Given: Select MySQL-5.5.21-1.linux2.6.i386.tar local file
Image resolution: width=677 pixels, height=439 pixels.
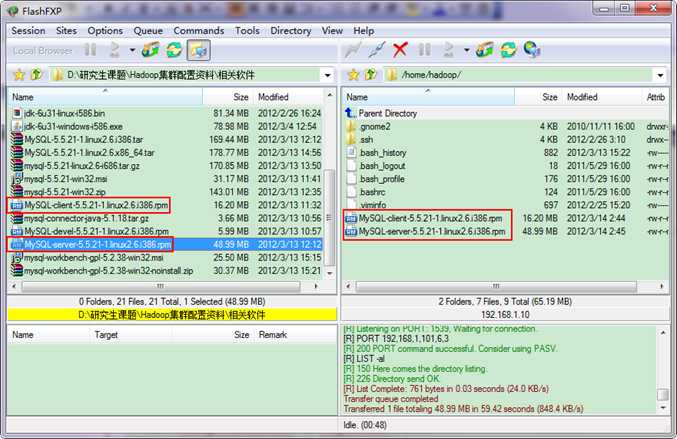Looking at the screenshot, I should click(x=167, y=139).
